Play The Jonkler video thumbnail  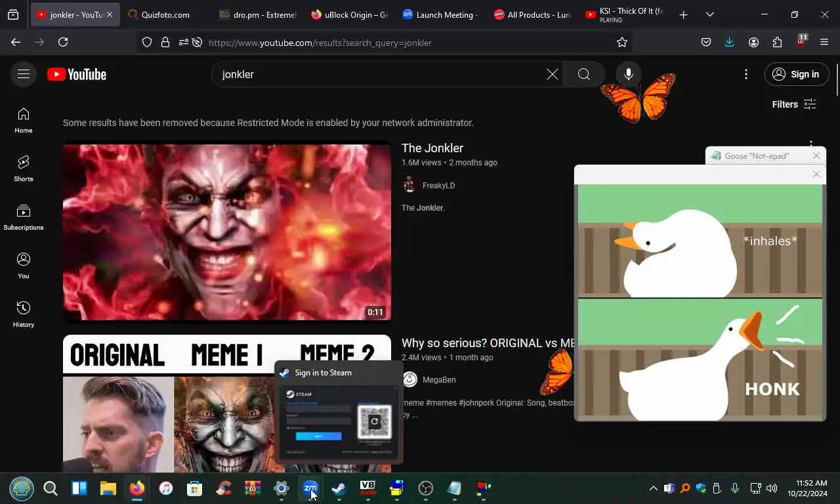tap(227, 232)
